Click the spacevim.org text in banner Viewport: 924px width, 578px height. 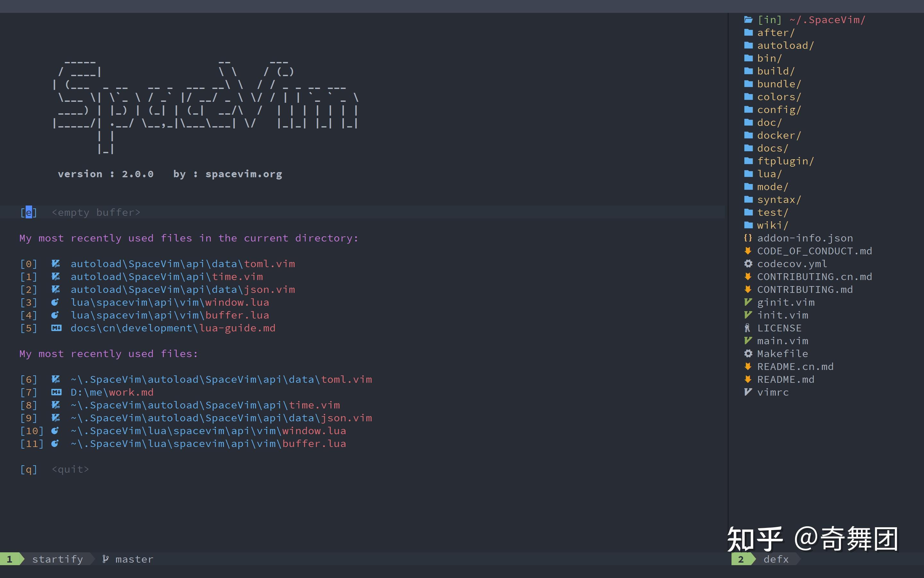[244, 174]
